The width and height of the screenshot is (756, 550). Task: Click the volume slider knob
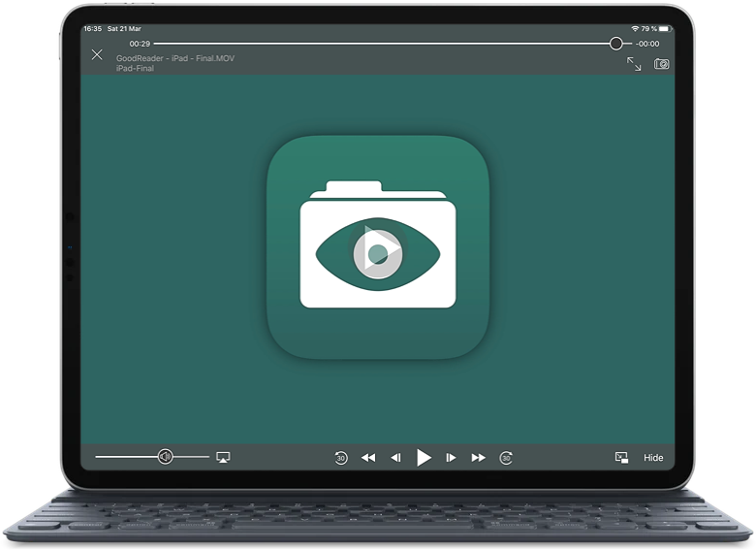[x=166, y=457]
